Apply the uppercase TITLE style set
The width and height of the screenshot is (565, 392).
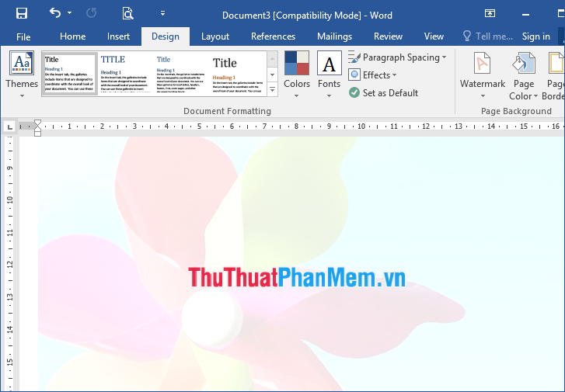pyautogui.click(x=124, y=74)
